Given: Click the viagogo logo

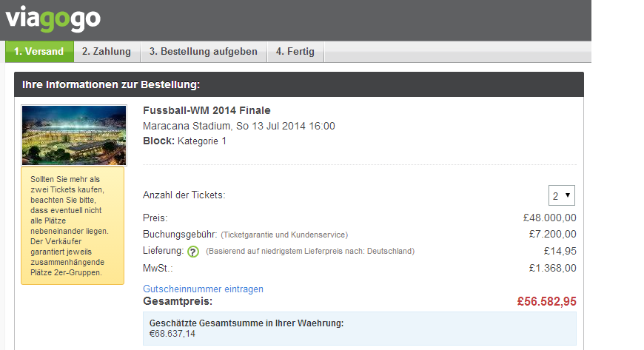Looking at the screenshot, I should 53,19.
